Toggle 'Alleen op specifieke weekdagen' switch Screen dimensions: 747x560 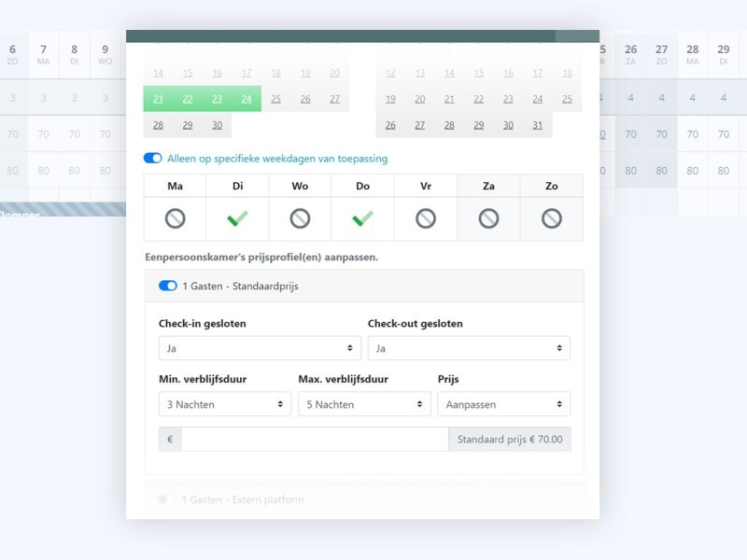coord(153,159)
